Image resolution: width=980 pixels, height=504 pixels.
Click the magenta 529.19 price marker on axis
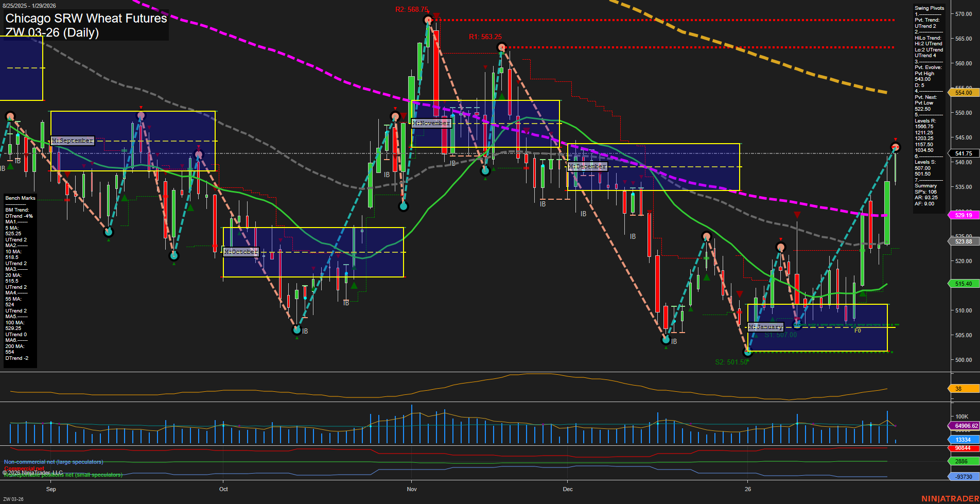(964, 215)
